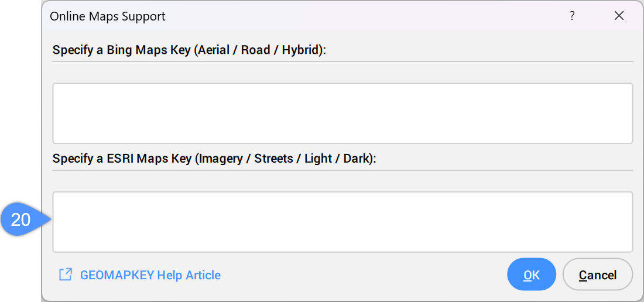Place the cursor in the Aerial / Road / Hybrid key field
The height and width of the screenshot is (302, 644).
pos(342,114)
